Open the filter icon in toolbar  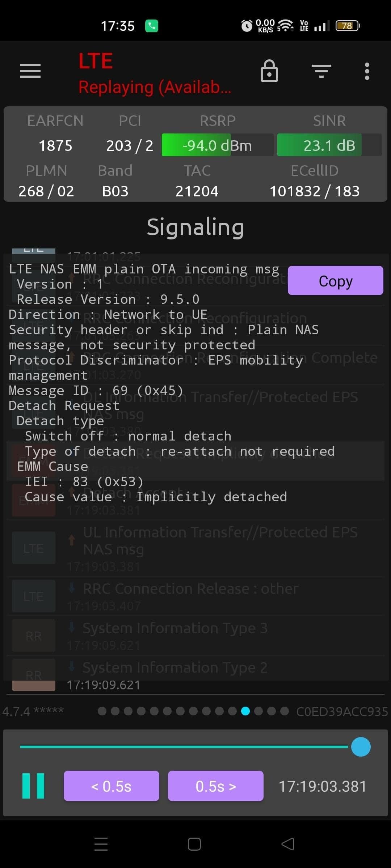point(321,71)
